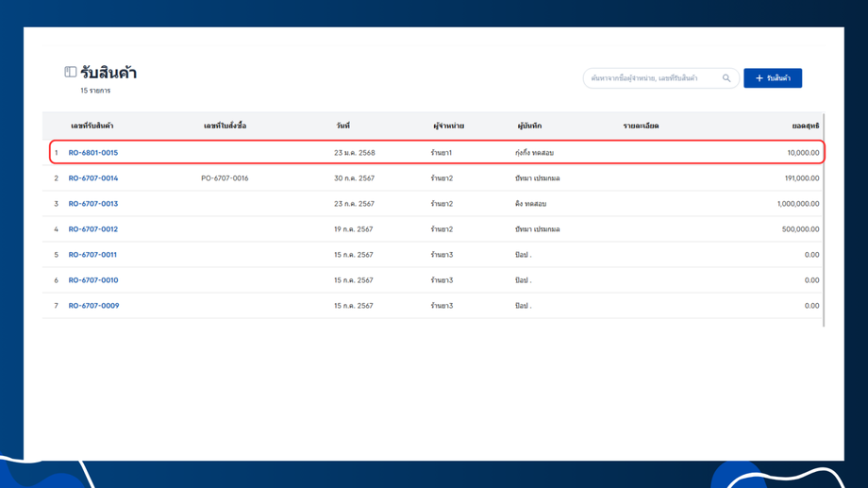
Task: Click the ผู้บันทึก column header
Action: 529,126
